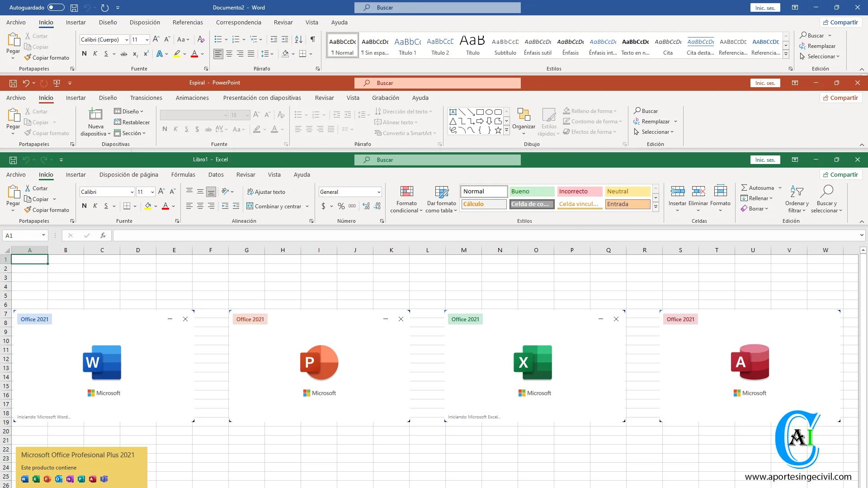
Task: Open Excel's Formato condicional icon
Action: tap(406, 192)
